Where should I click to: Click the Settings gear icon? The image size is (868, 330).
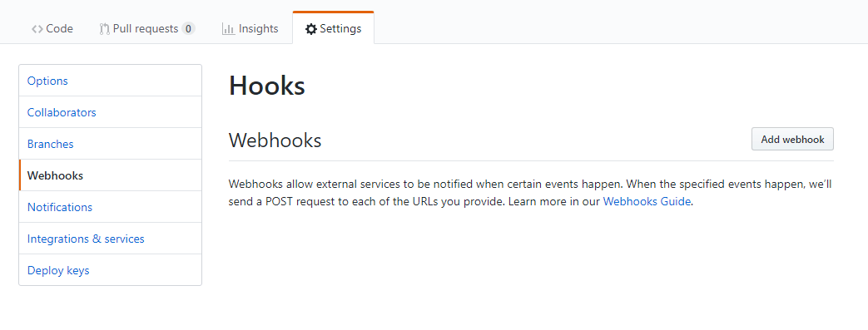click(311, 29)
